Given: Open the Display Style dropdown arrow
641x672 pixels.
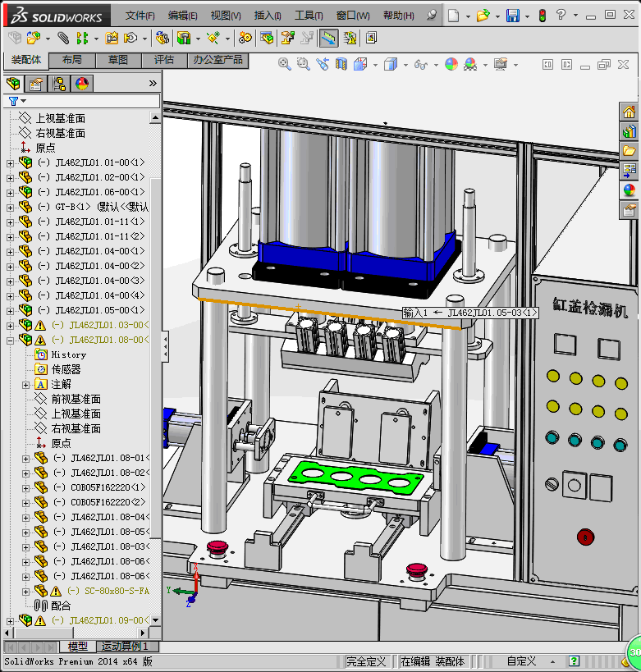Looking at the screenshot, I should tap(405, 66).
